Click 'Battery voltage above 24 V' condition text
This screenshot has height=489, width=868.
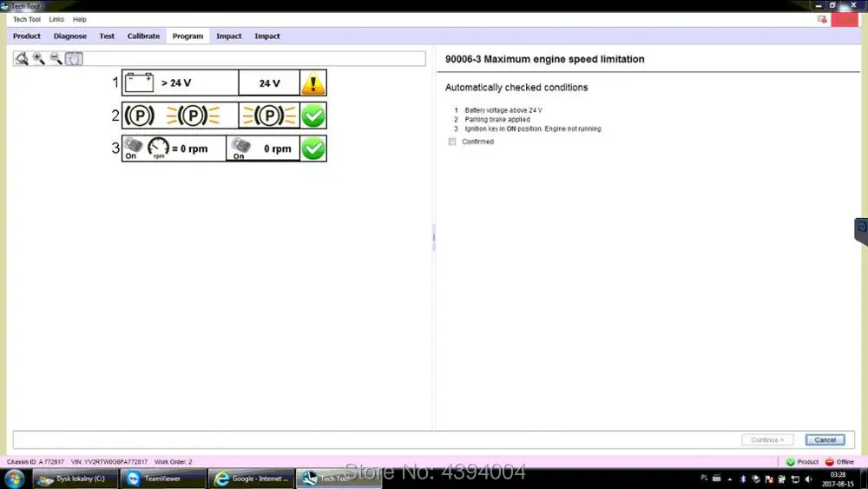pos(503,110)
